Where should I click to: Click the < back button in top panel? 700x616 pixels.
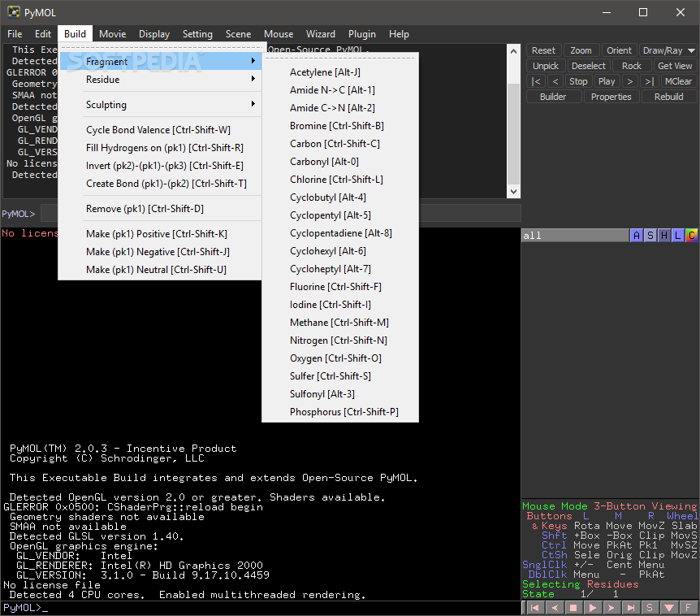[555, 81]
